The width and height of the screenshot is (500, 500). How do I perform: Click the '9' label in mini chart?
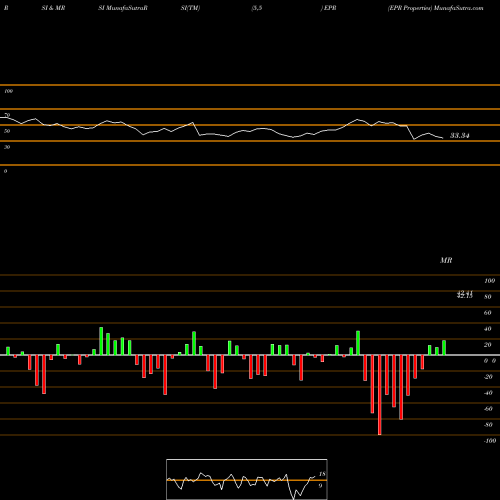320,486
